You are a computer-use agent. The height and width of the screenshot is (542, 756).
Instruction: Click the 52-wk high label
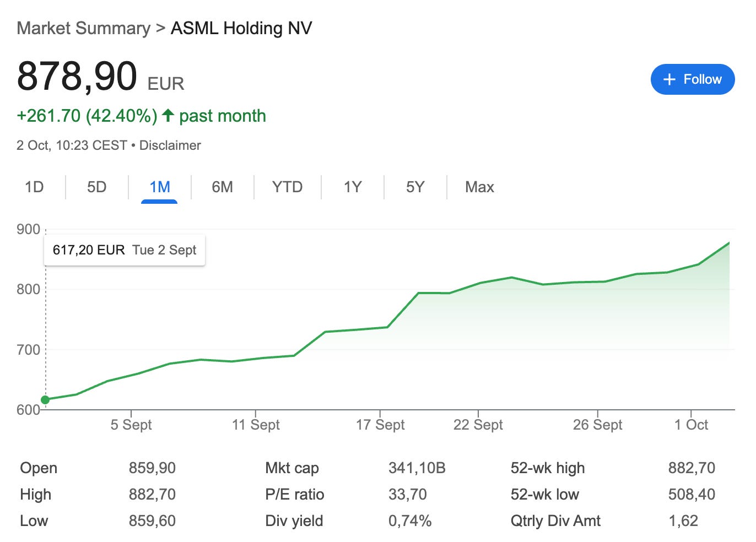(x=548, y=468)
